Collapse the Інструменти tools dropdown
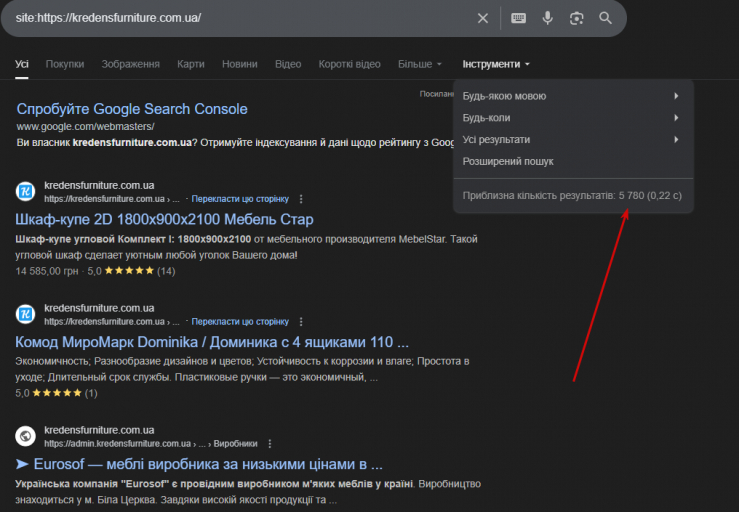Screen dimensions: 739x512 click(496, 64)
